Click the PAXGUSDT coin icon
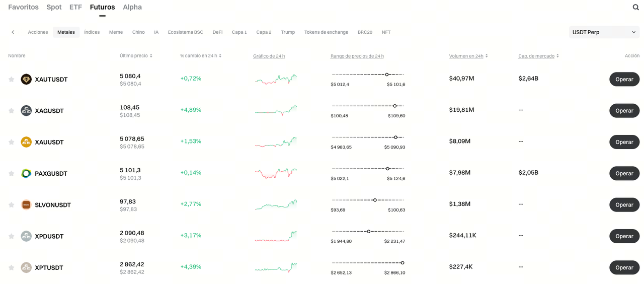Screen dimensions: 644x284 [x=26, y=174]
